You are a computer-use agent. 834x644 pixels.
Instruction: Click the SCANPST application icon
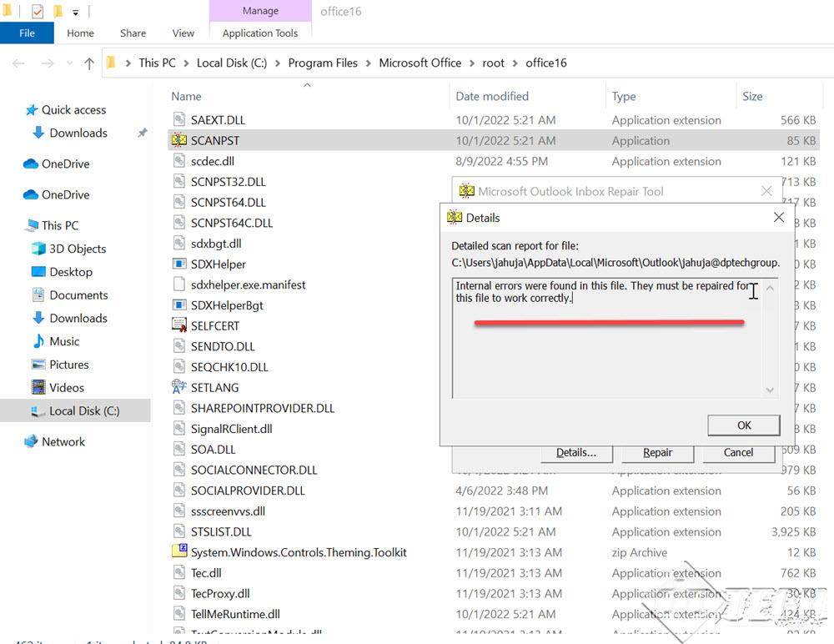(x=179, y=141)
